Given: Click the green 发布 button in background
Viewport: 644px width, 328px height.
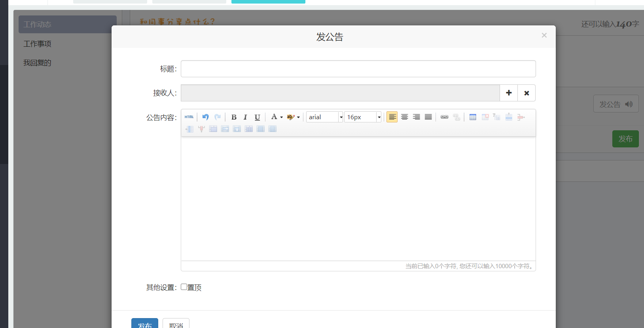Looking at the screenshot, I should [625, 139].
